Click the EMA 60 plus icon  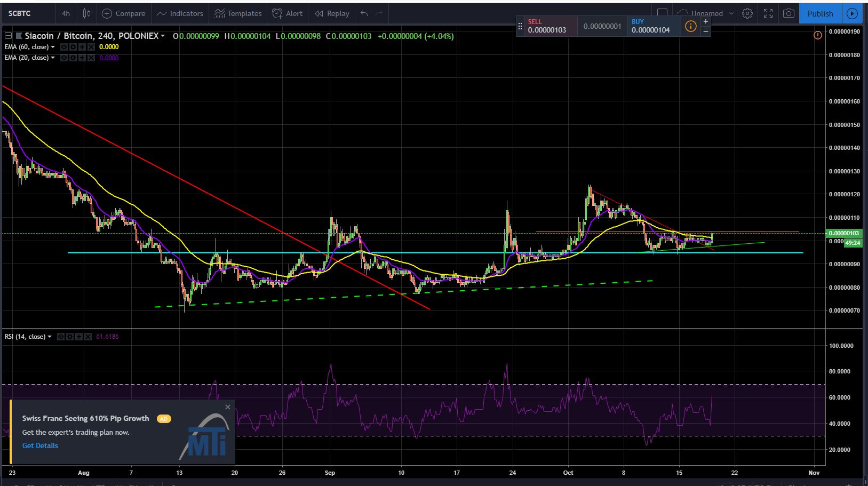[x=82, y=47]
